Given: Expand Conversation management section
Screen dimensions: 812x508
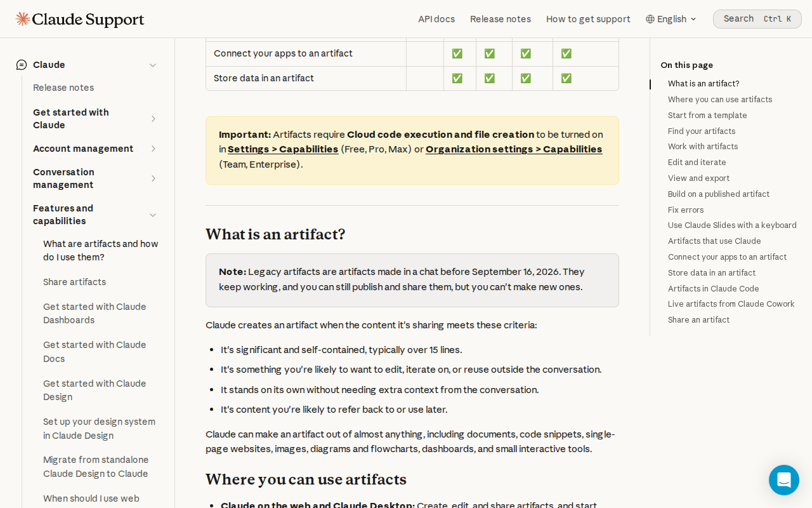Looking at the screenshot, I should point(153,178).
